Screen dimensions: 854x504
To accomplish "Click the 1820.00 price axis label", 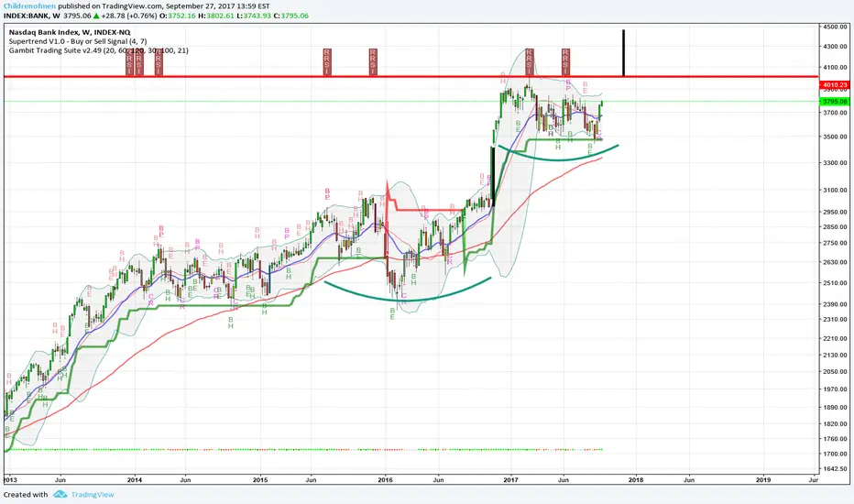I will (836, 423).
